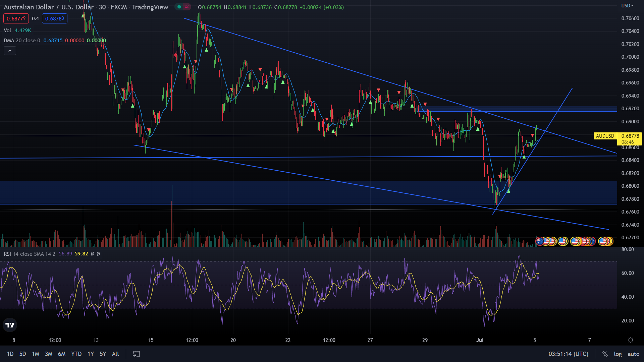Image resolution: width=644 pixels, height=362 pixels.
Task: Select the All time range
Action: 115,354
